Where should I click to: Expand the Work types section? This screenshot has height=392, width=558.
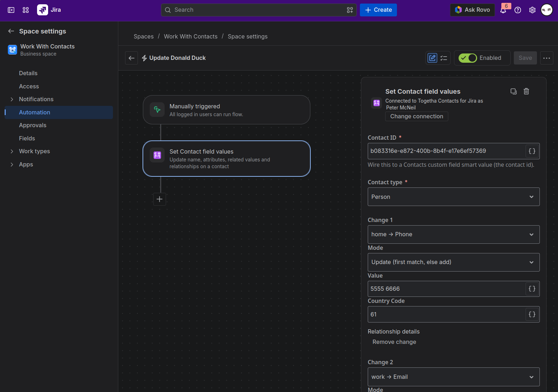pos(12,151)
